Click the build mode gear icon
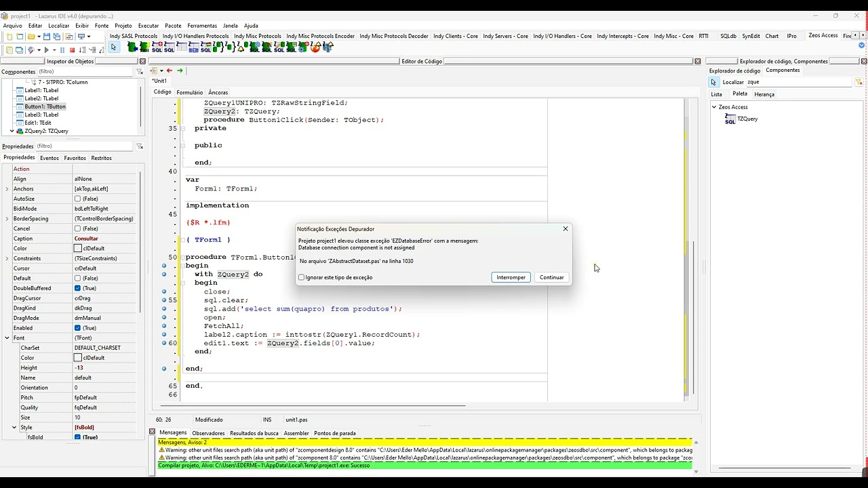This screenshot has width=868, height=488. pos(31,49)
